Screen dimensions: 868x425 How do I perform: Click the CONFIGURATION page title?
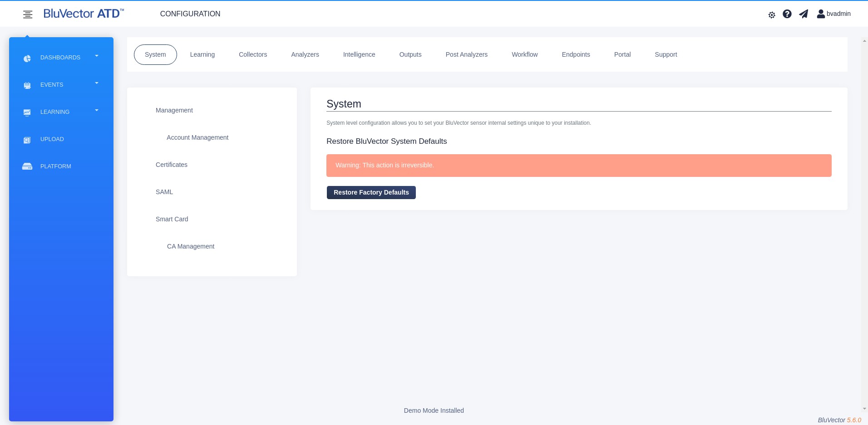point(190,14)
